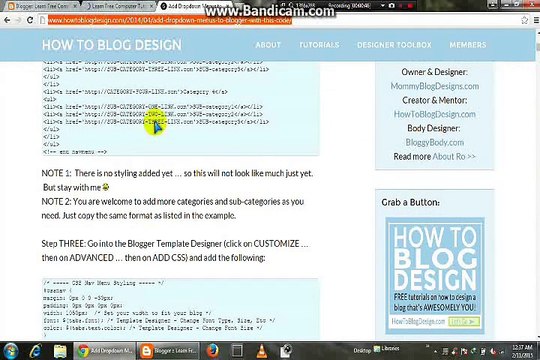Image resolution: width=540 pixels, height=360 pixels.
Task: Click the '<!-- end navmenu -->' code line
Action: 75,152
